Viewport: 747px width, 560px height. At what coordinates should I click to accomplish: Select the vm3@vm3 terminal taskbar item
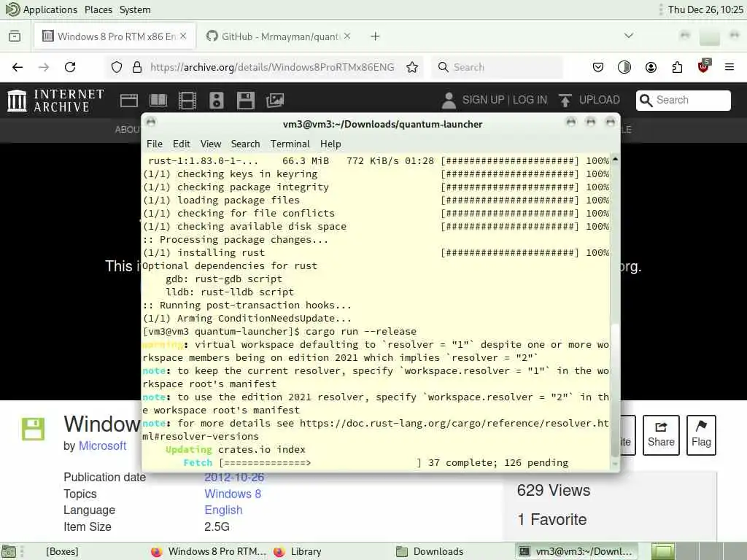coord(576,551)
